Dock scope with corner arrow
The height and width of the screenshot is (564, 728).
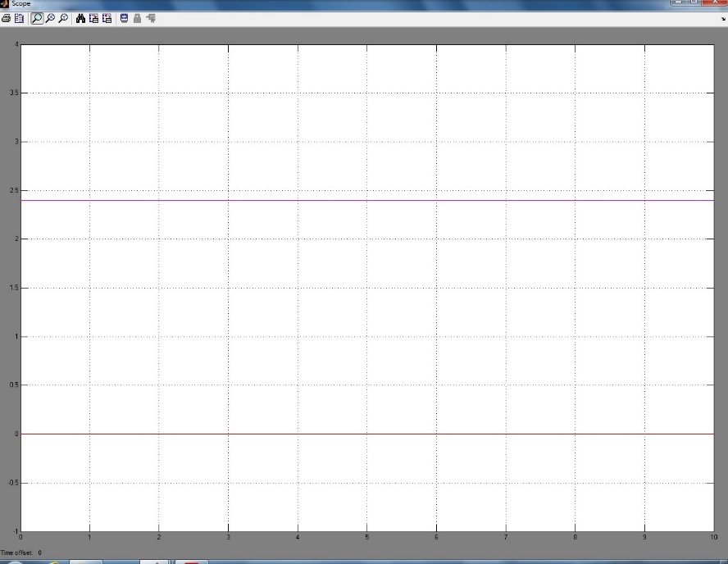click(723, 19)
